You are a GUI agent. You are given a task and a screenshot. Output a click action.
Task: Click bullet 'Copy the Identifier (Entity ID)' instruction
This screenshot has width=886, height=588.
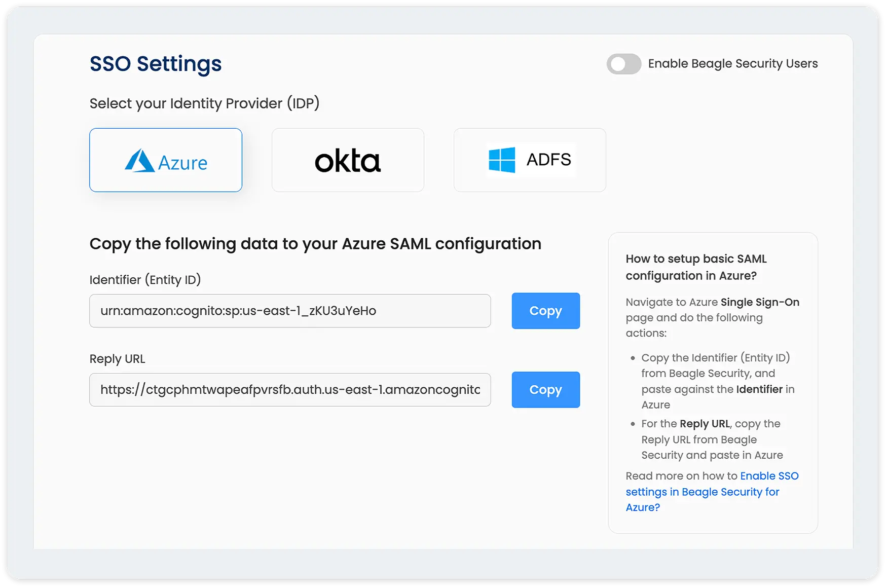click(718, 381)
